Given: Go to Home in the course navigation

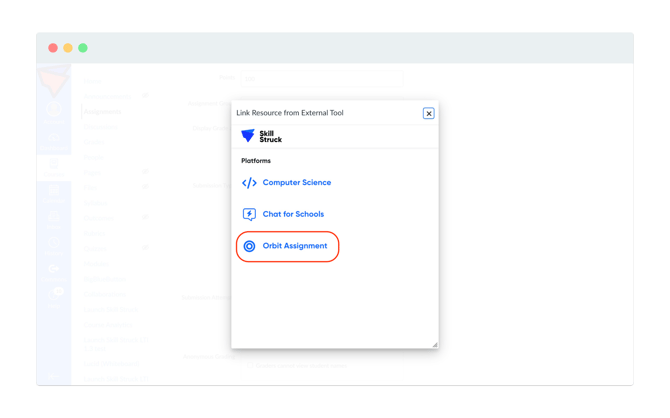Looking at the screenshot, I should 92,81.
